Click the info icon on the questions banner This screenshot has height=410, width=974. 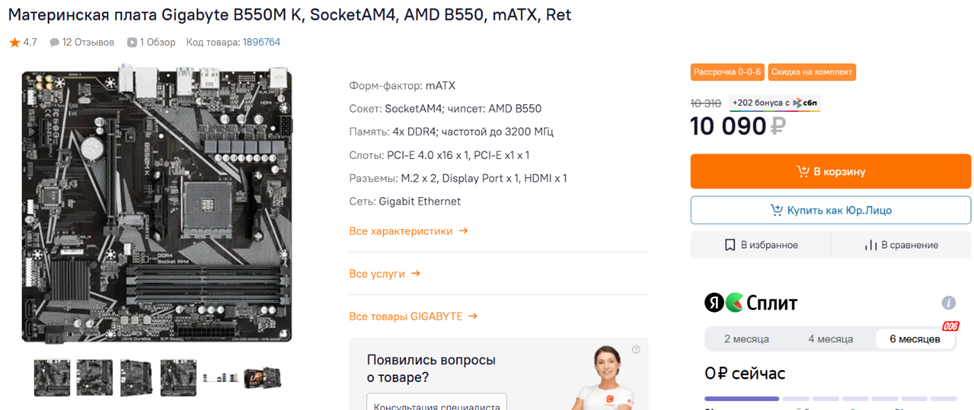635,350
